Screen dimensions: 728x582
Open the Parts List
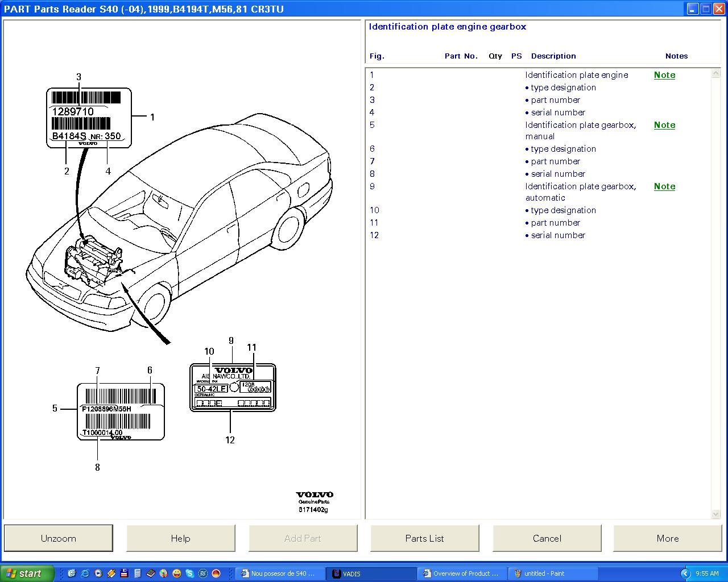pyautogui.click(x=425, y=538)
